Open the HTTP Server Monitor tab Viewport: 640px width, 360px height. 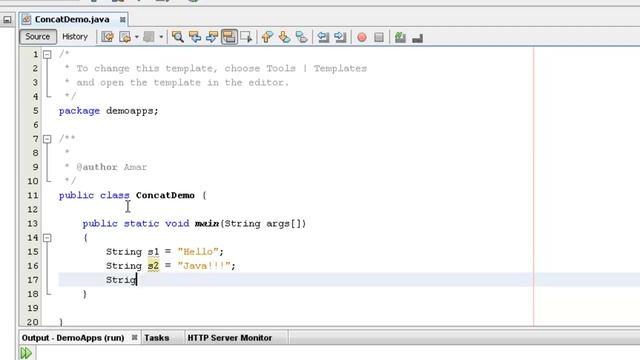pyautogui.click(x=230, y=338)
